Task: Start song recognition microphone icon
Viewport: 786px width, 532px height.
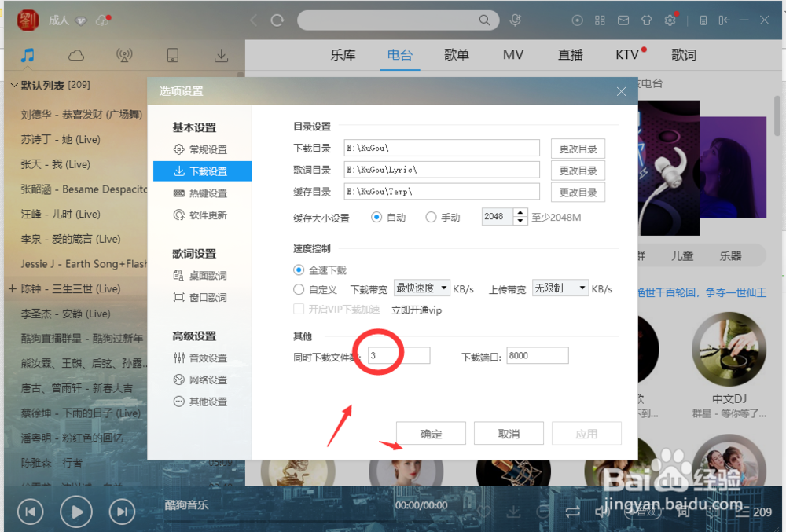Action: (x=516, y=20)
